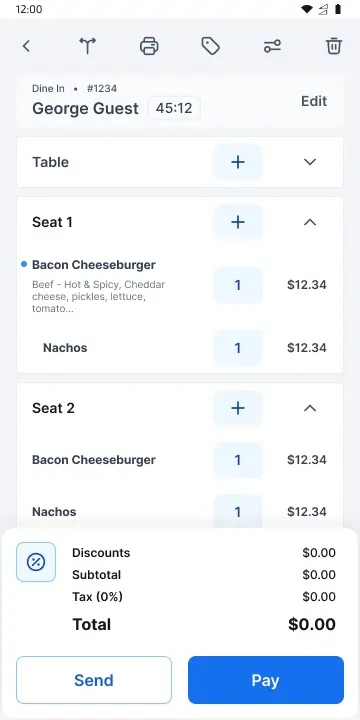Tap the percent discount icon

(x=36, y=562)
